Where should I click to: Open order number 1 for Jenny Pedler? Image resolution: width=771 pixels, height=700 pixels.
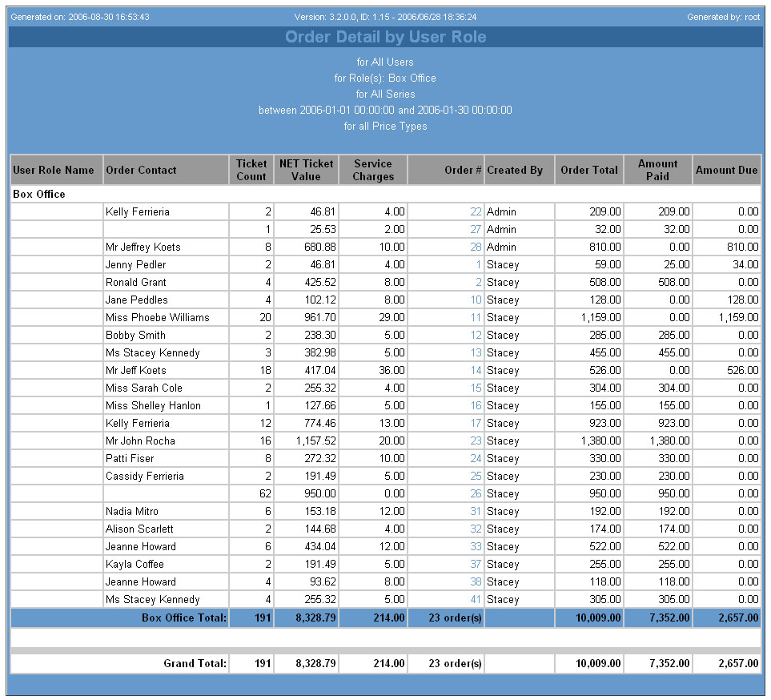[479, 265]
